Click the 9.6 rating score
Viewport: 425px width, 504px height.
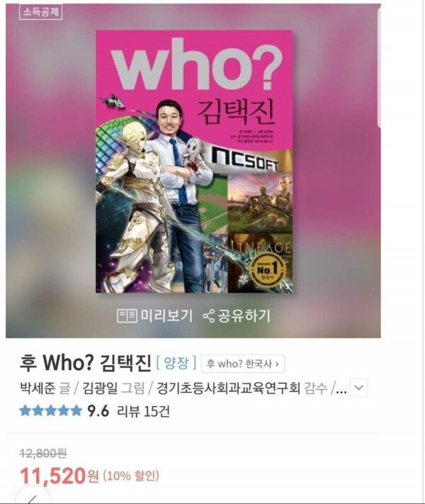(98, 411)
